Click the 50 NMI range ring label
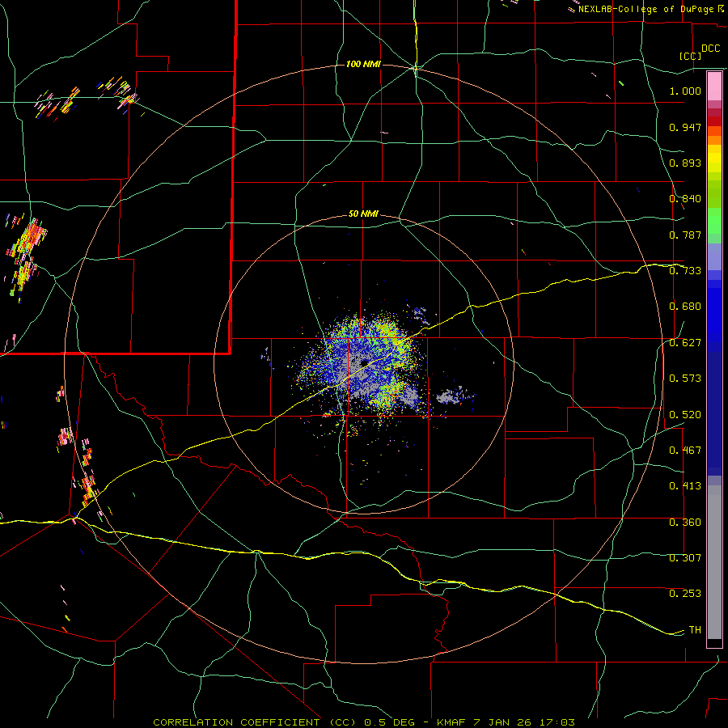This screenshot has height=728, width=728. tap(363, 214)
